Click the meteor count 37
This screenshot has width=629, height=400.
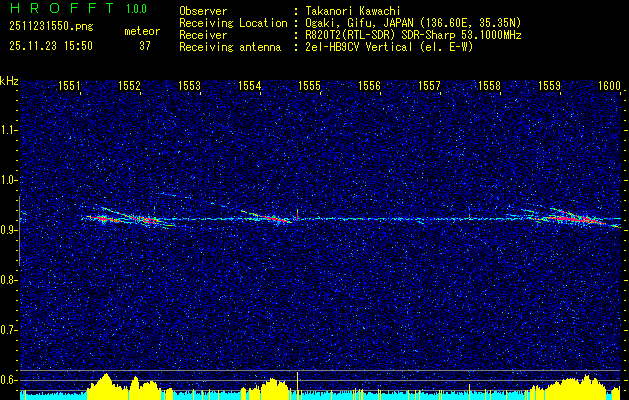145,46
